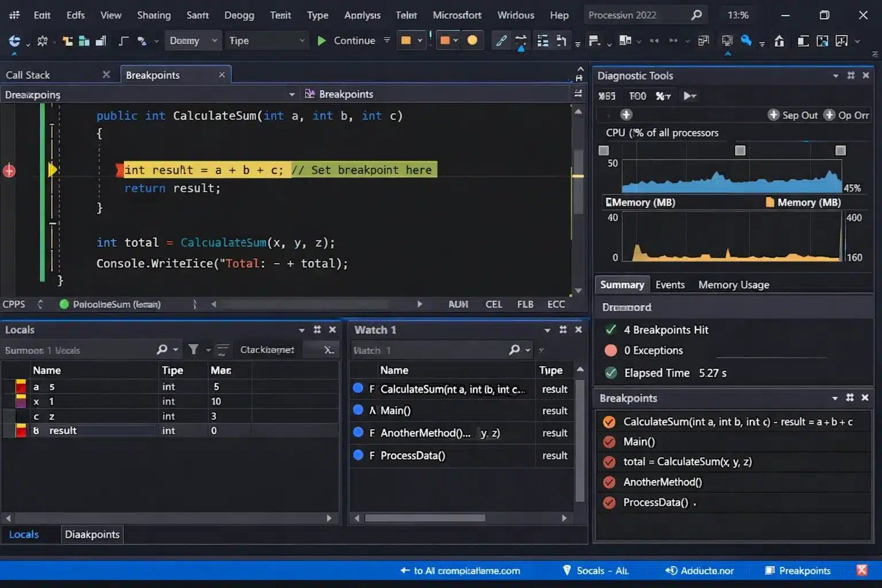The height and width of the screenshot is (588, 882).
Task: Click the filter icon in Locals panel
Action: [x=194, y=349]
